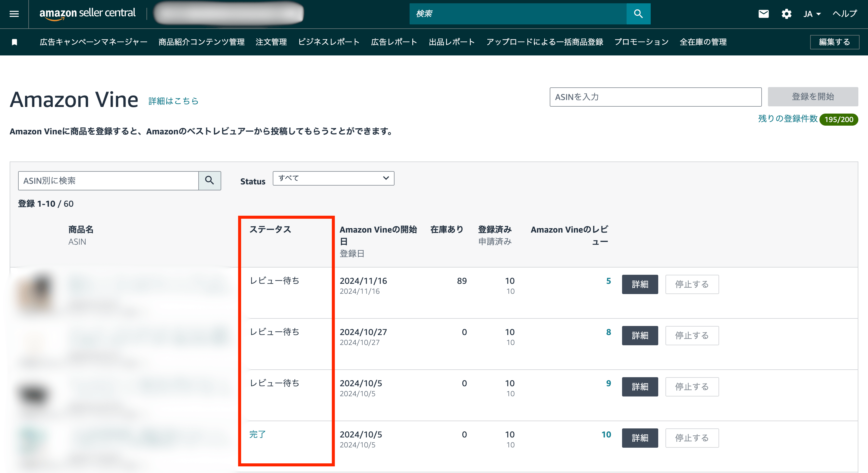Screen dimensions: 868x473
Task: Click the Amazon Seller Central logo
Action: coord(87,14)
